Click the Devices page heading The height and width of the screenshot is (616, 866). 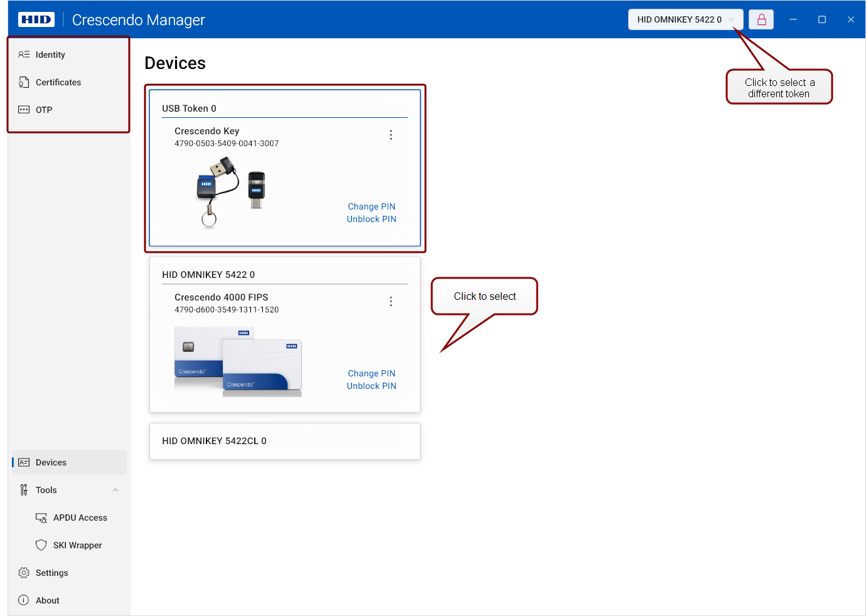click(x=175, y=63)
